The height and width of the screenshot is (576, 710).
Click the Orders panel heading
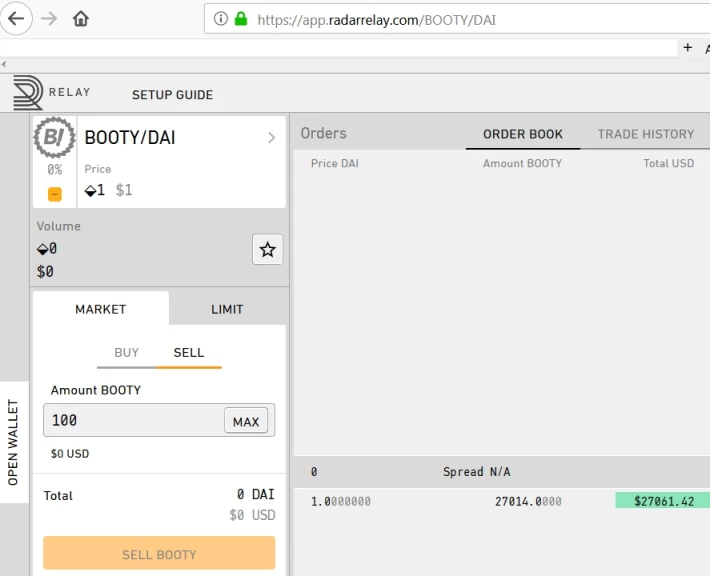click(323, 133)
